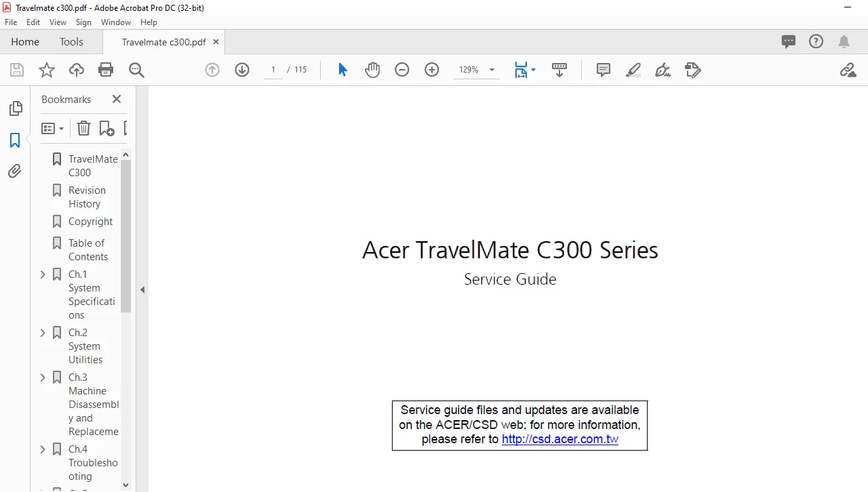
Task: Expand Ch.2 System Utilities bookmark
Action: [x=43, y=333]
